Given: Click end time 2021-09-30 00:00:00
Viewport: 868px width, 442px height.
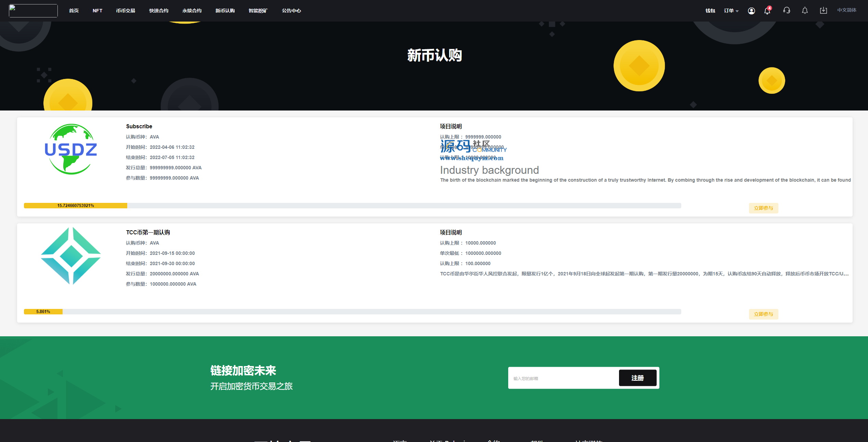Looking at the screenshot, I should point(172,263).
